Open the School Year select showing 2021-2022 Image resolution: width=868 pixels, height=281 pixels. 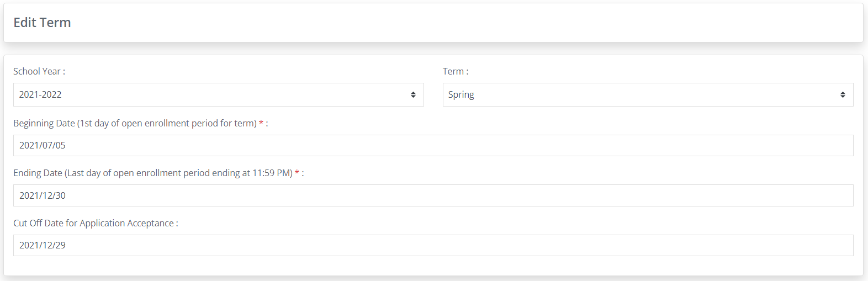coord(218,95)
